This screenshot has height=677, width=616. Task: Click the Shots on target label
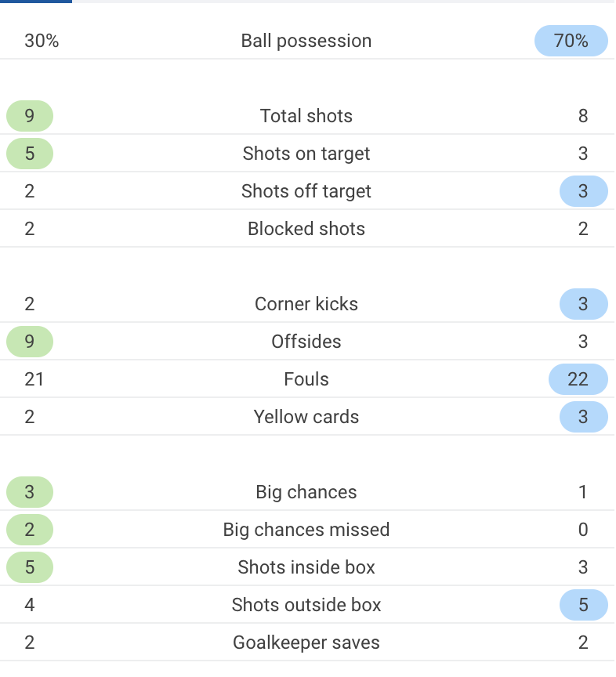point(306,154)
